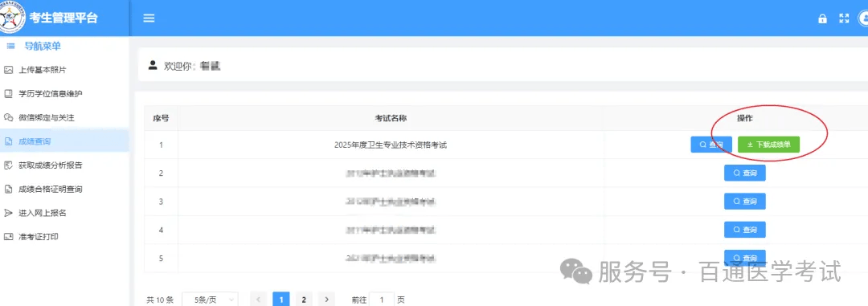Click 查询 button in row 3
This screenshot has width=868, height=306.
(744, 202)
